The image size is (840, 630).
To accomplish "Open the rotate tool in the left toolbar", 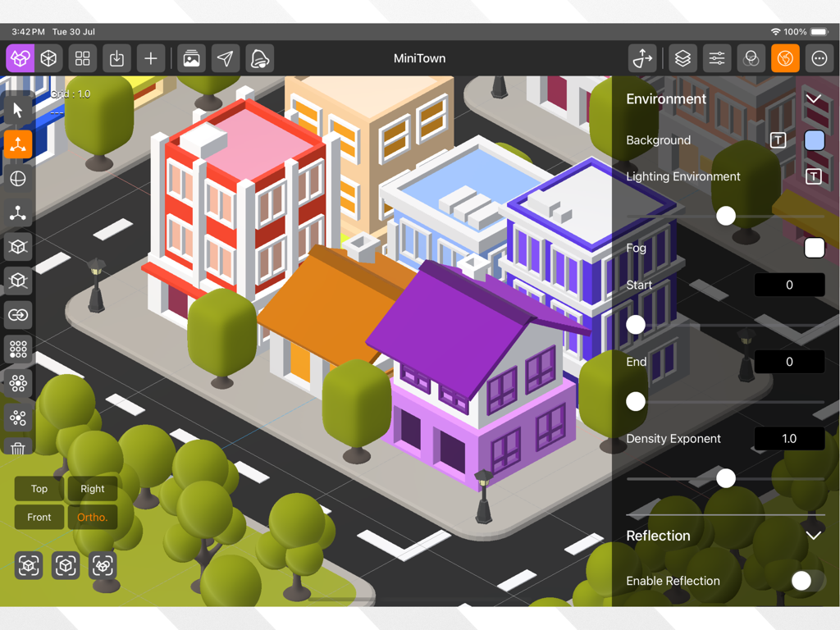I will 17,179.
